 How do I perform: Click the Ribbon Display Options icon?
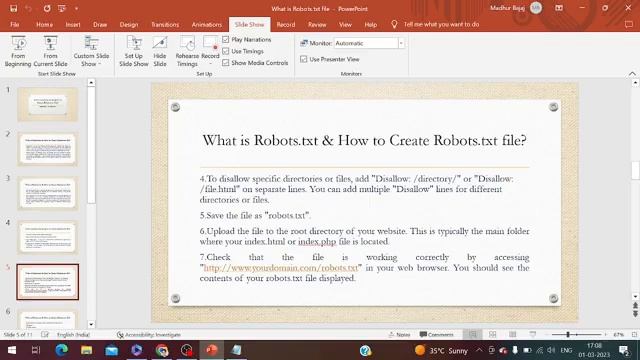point(559,8)
